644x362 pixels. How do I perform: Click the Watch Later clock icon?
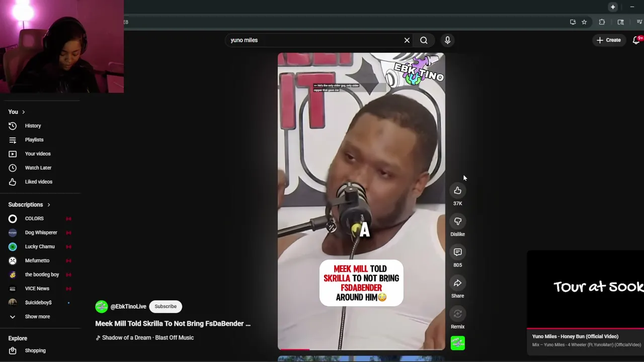coord(13,168)
